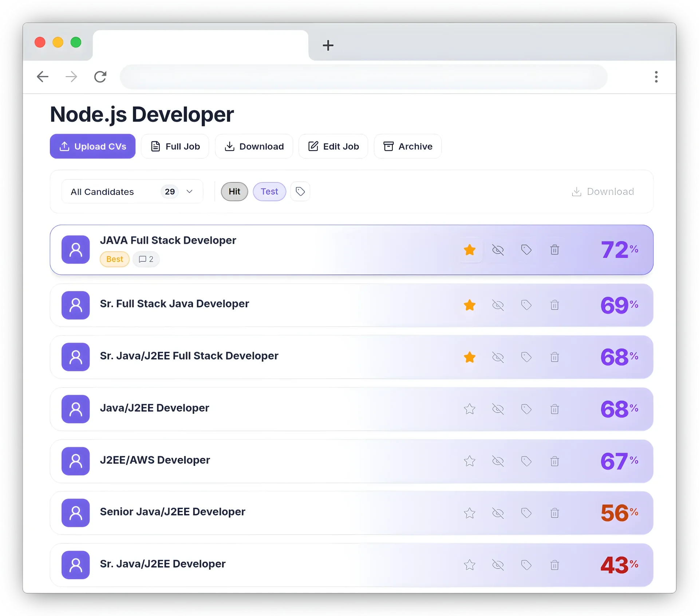The width and height of the screenshot is (699, 616).
Task: Tag the 43% Sr. Java/J2EE Developer candidate
Action: [x=526, y=565]
